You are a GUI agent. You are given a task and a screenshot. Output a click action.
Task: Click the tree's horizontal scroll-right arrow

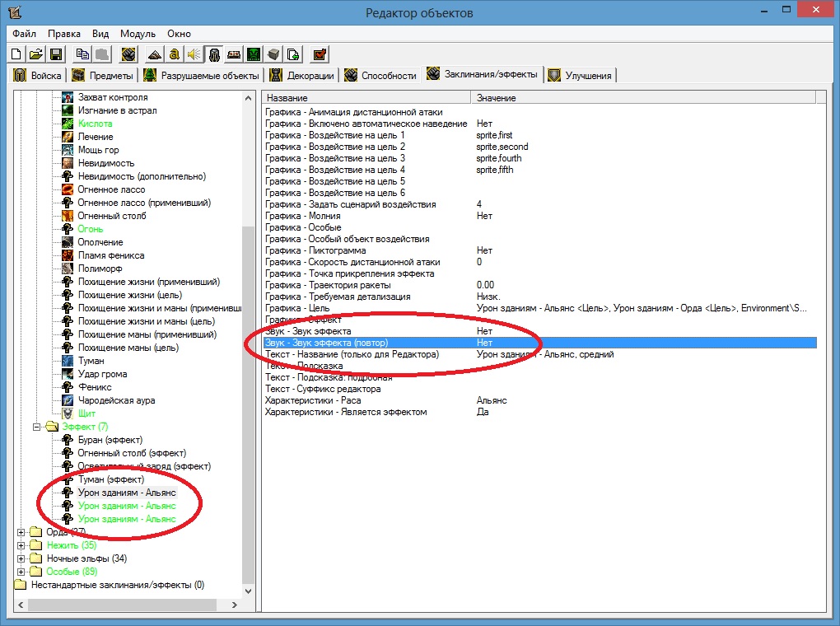tap(234, 605)
